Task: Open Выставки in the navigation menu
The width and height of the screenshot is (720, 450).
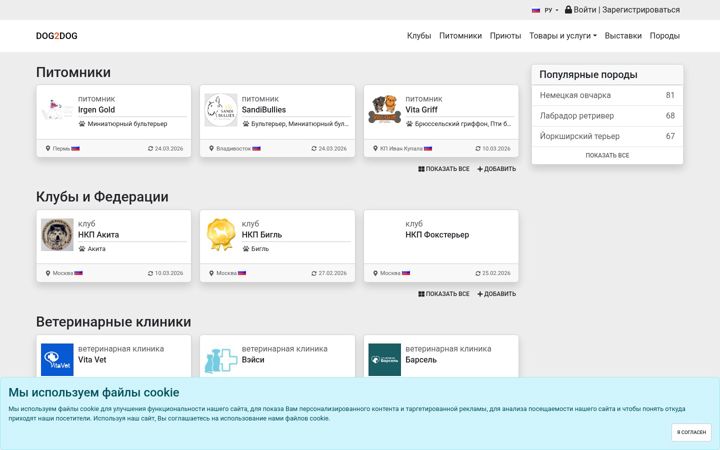Action: pyautogui.click(x=623, y=36)
